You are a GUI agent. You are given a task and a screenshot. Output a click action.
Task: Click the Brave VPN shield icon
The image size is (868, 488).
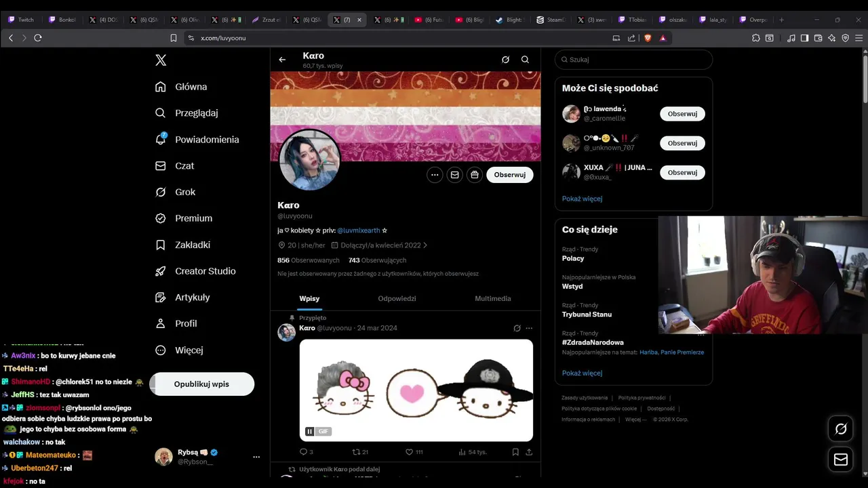pyautogui.click(x=845, y=38)
